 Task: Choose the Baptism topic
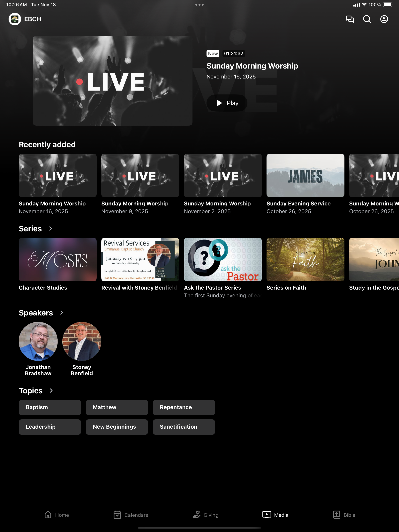click(x=50, y=407)
